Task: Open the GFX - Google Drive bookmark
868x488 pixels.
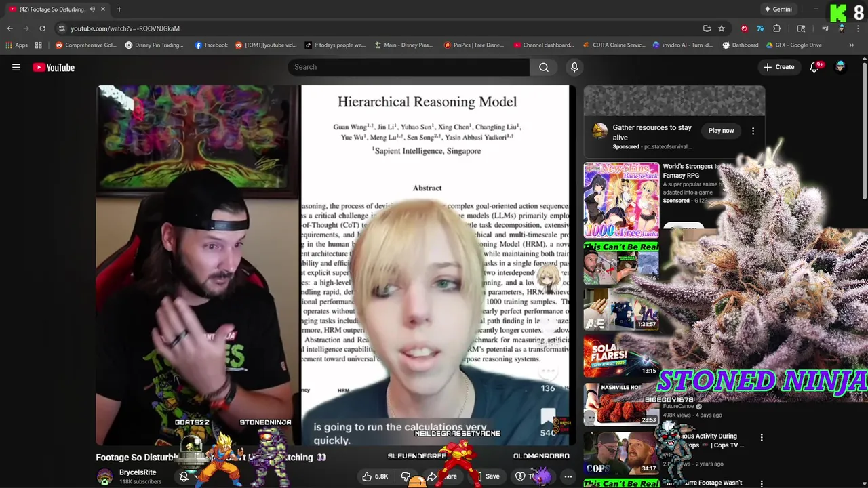Action: 793,45
